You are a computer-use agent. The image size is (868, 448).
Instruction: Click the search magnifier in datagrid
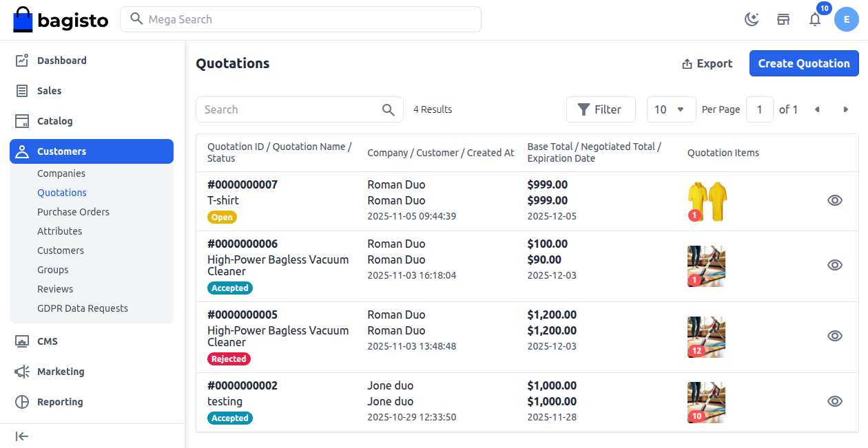(389, 109)
